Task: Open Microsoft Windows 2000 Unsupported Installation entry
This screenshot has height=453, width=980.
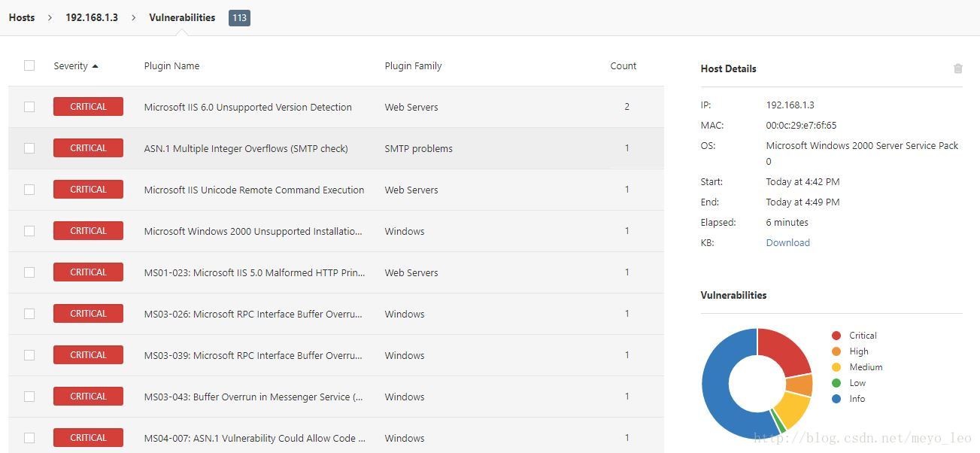Action: (253, 231)
